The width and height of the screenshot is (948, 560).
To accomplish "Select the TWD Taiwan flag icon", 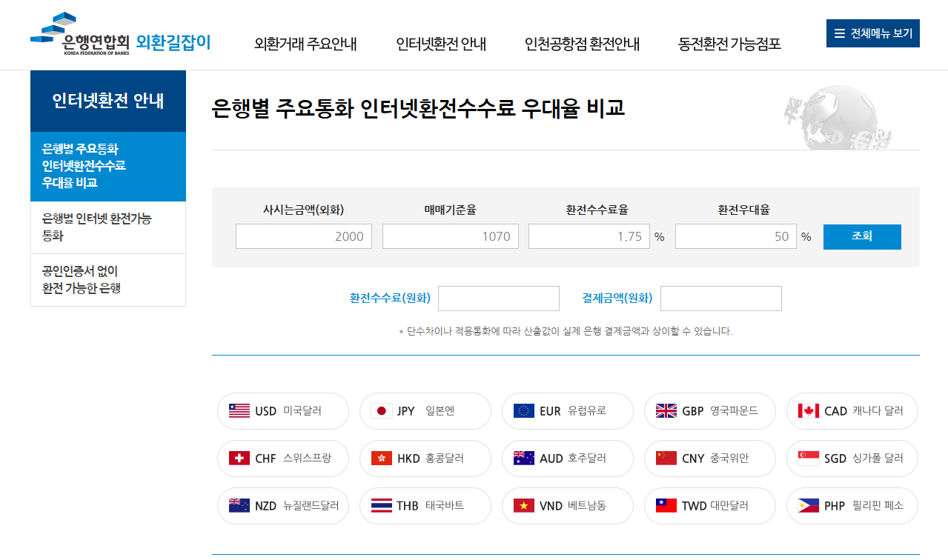I will coord(666,506).
